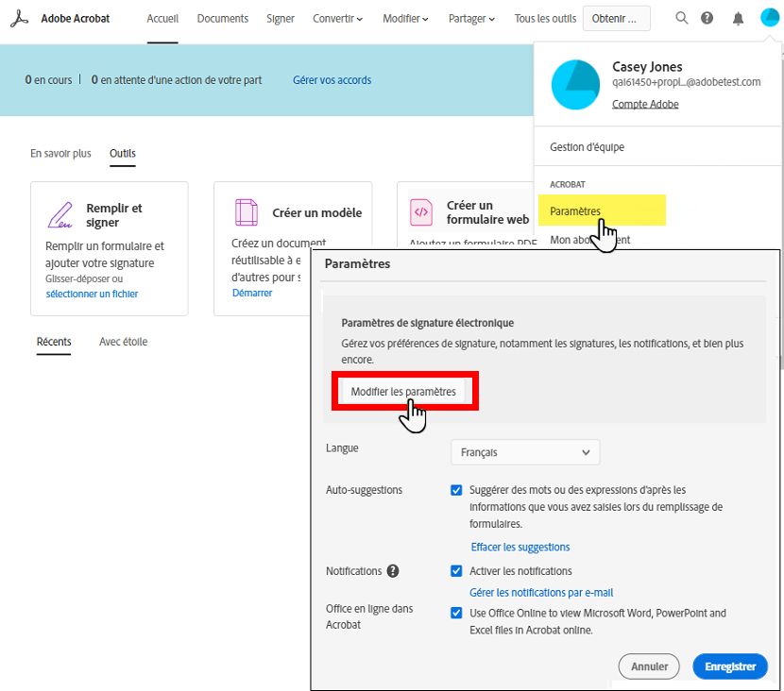Select the Outils tab
This screenshot has height=691, width=784.
click(123, 153)
